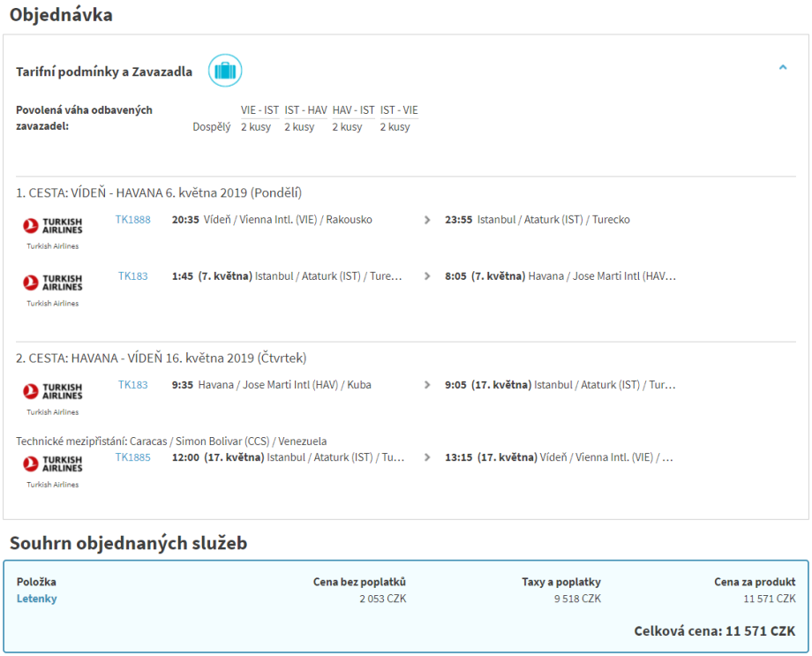Select the HAV - IST baggage column header
The image size is (812, 656).
[x=353, y=110]
